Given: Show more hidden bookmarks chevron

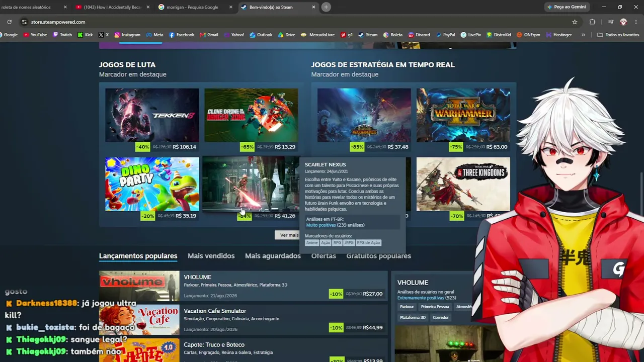Looking at the screenshot, I should 583,35.
